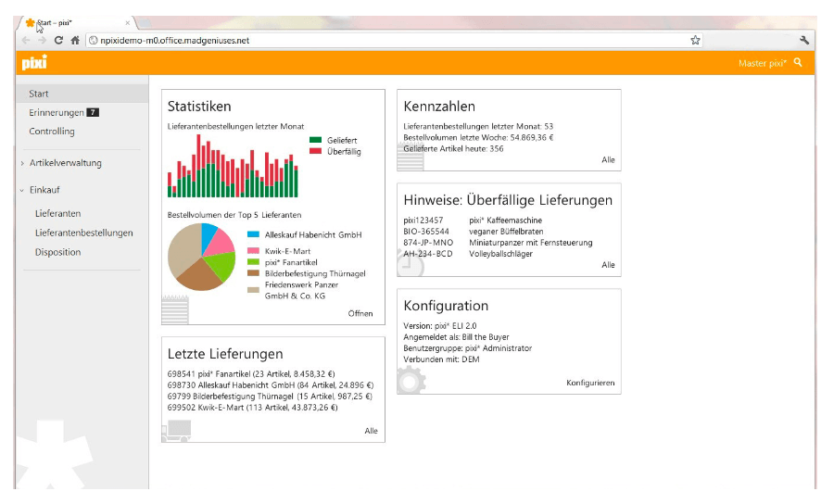834x504 pixels.
Task: Open Lieferanten under Einkauf
Action: pos(58,214)
